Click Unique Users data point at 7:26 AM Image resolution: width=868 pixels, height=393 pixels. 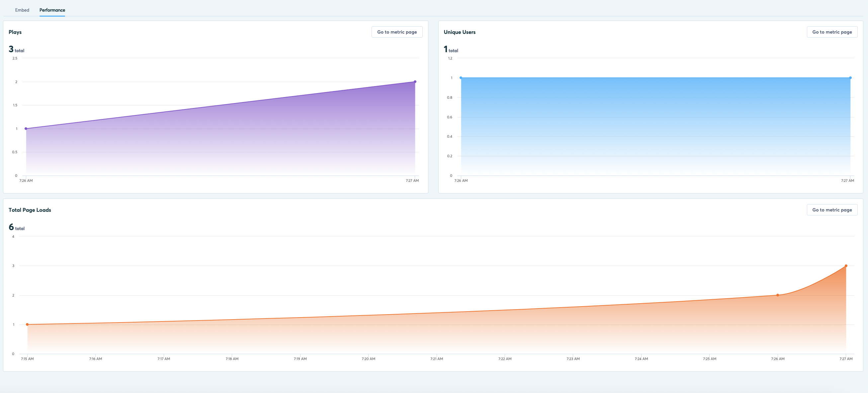461,78
